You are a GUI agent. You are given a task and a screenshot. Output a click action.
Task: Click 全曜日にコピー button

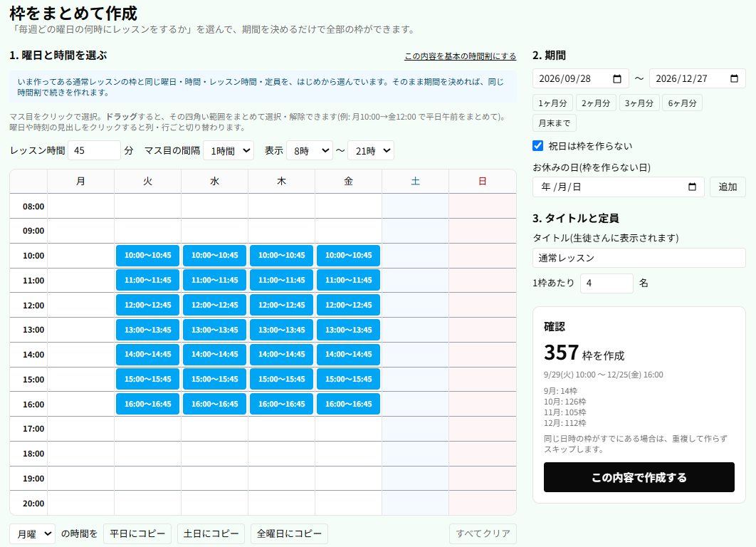[x=289, y=533]
